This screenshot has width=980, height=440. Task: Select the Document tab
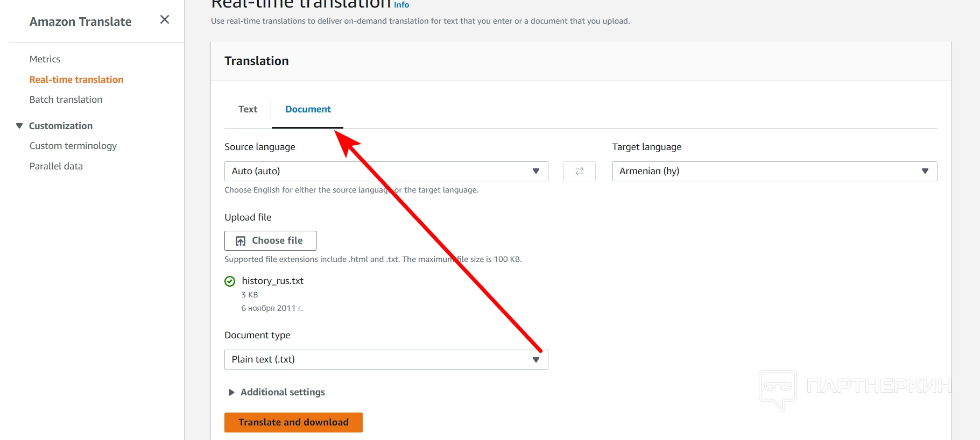click(x=308, y=109)
